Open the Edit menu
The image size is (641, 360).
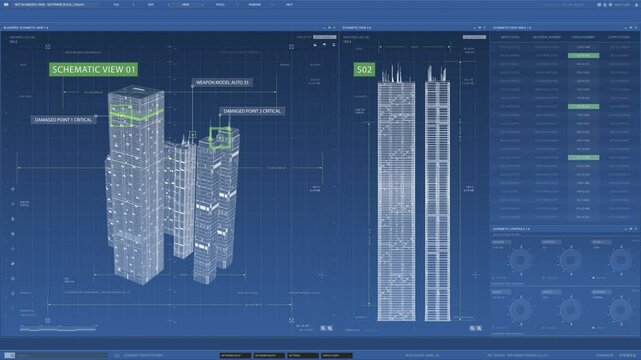click(151, 4)
